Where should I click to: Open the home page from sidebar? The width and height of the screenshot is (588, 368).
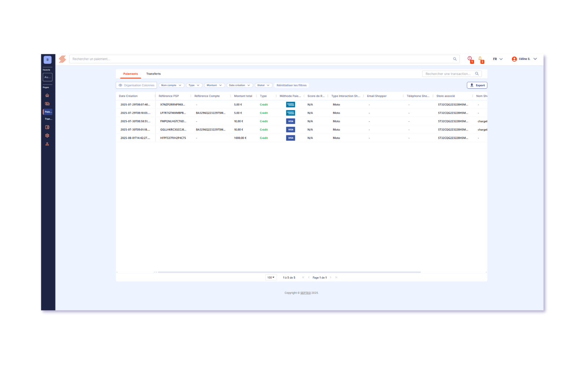[x=47, y=95]
